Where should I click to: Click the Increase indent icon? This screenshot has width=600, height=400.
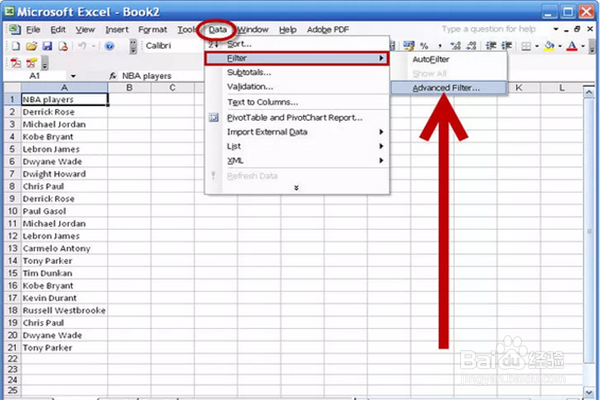click(507, 46)
